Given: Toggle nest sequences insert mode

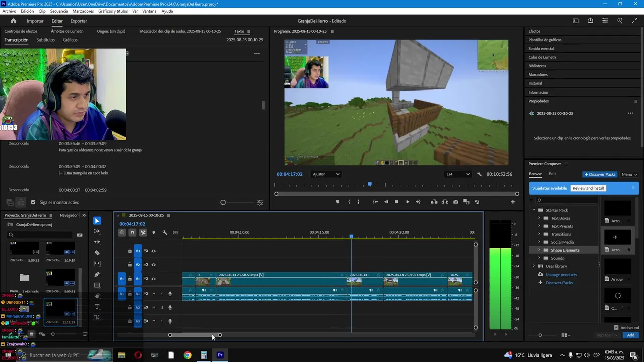Looking at the screenshot, I should click(122, 233).
